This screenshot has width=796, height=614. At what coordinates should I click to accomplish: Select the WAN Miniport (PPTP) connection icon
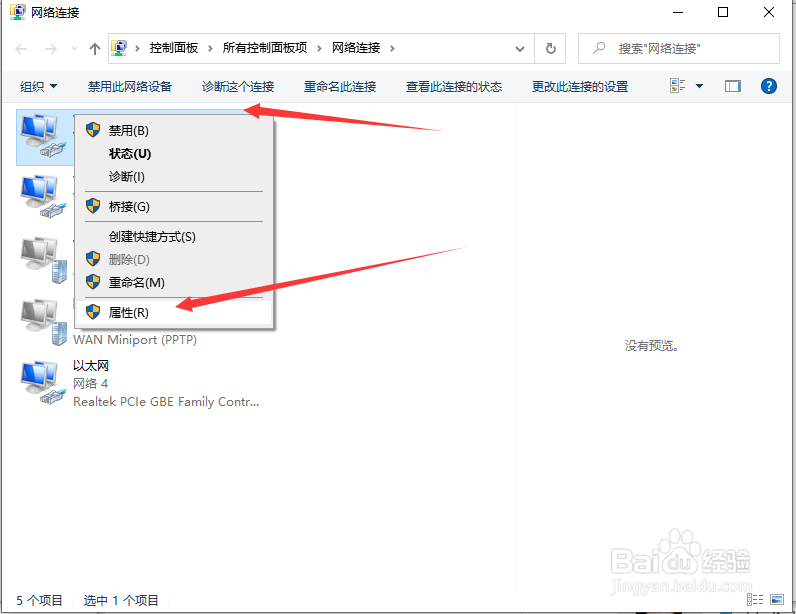pos(44,322)
